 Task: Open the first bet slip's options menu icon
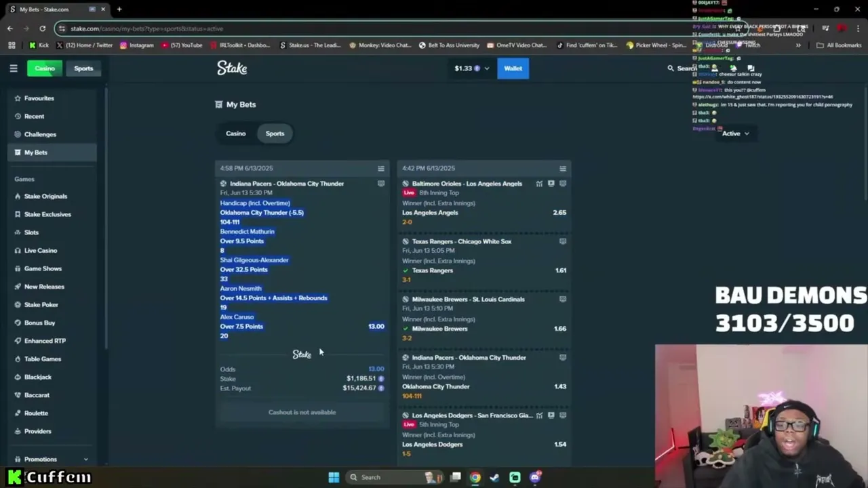click(381, 169)
